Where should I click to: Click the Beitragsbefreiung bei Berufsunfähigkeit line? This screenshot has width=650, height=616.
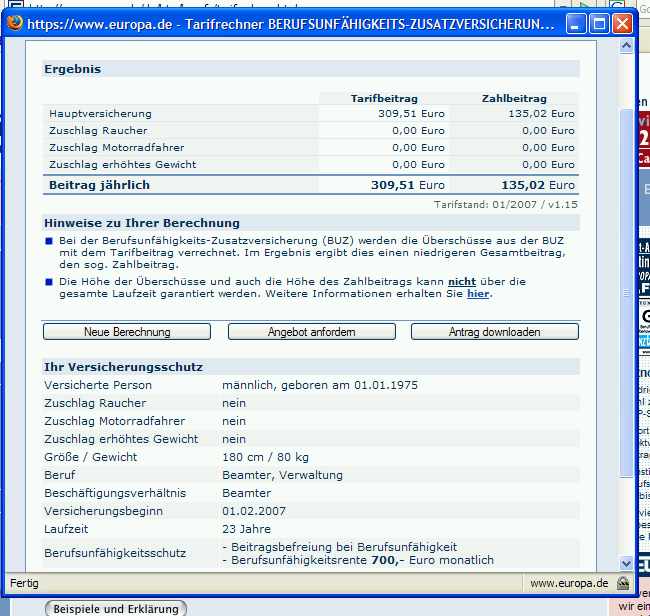click(340, 547)
